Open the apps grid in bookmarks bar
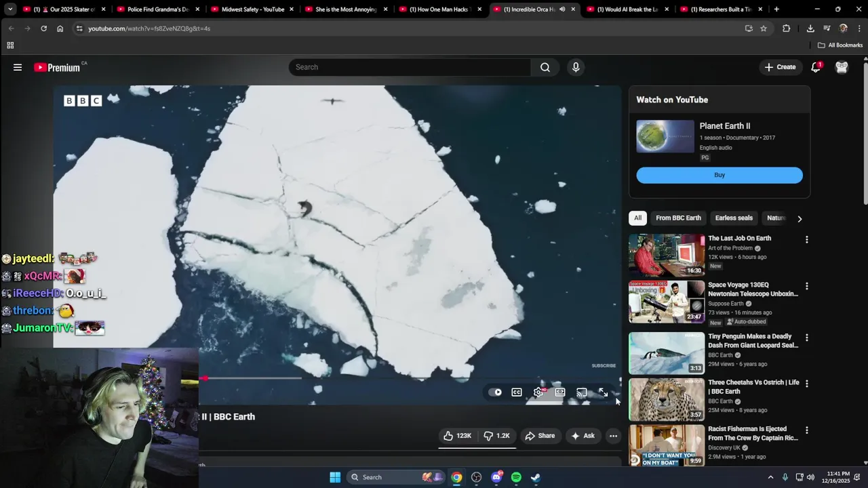The height and width of the screenshot is (488, 868). pos(10,45)
